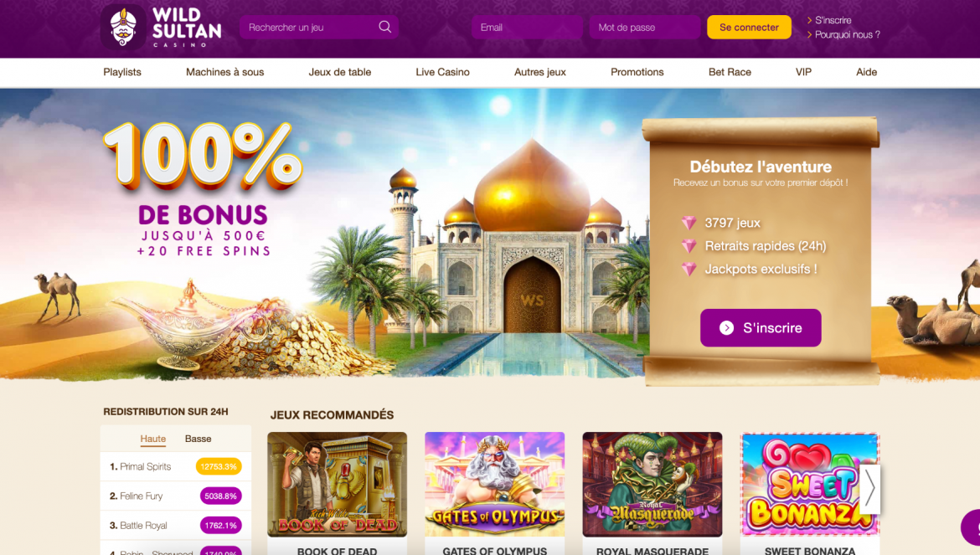Click the S'inscrire link in the header
The image size is (980, 555).
[833, 20]
